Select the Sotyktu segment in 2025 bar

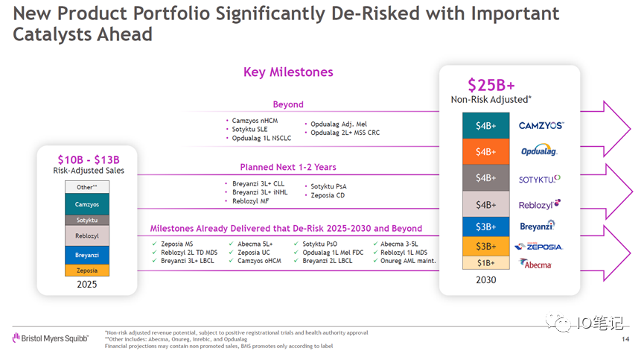(x=86, y=220)
